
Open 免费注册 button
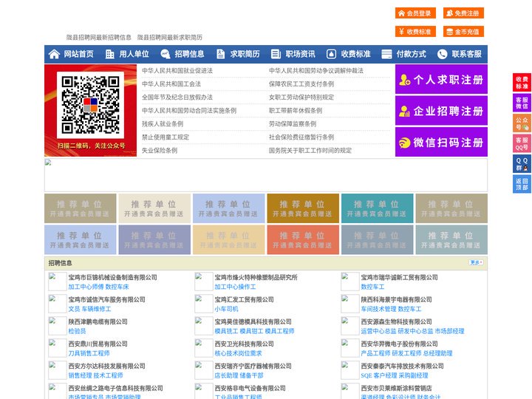463,13
